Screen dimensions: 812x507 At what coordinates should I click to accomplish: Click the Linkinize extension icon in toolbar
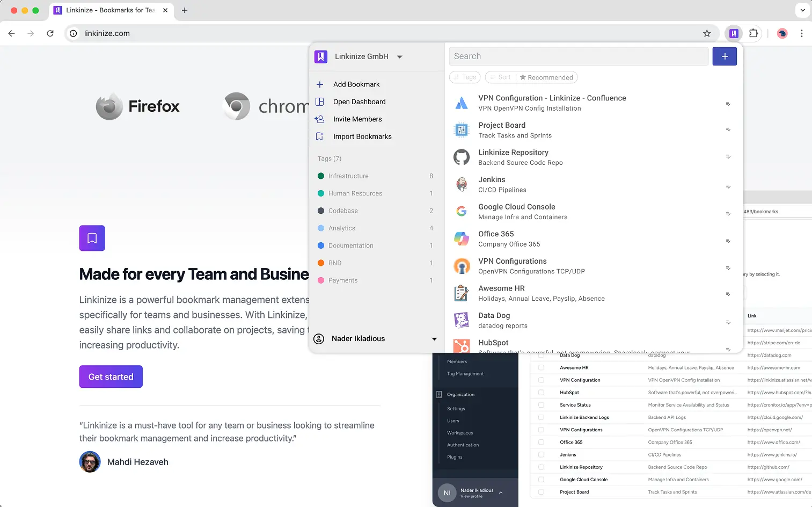[x=734, y=33]
